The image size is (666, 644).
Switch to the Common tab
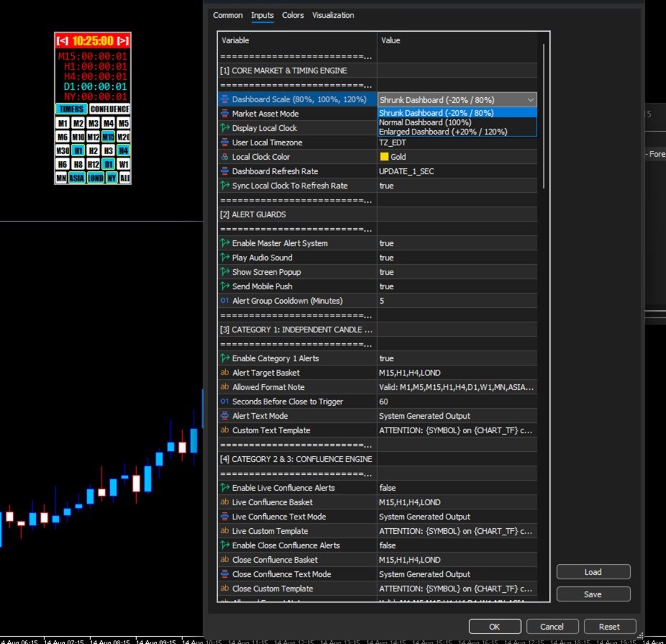coord(228,15)
